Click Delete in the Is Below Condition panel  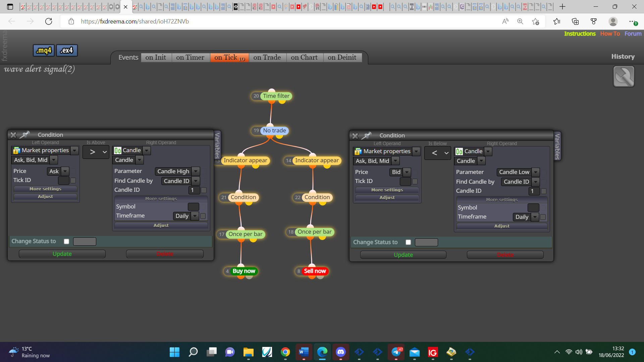click(x=505, y=255)
